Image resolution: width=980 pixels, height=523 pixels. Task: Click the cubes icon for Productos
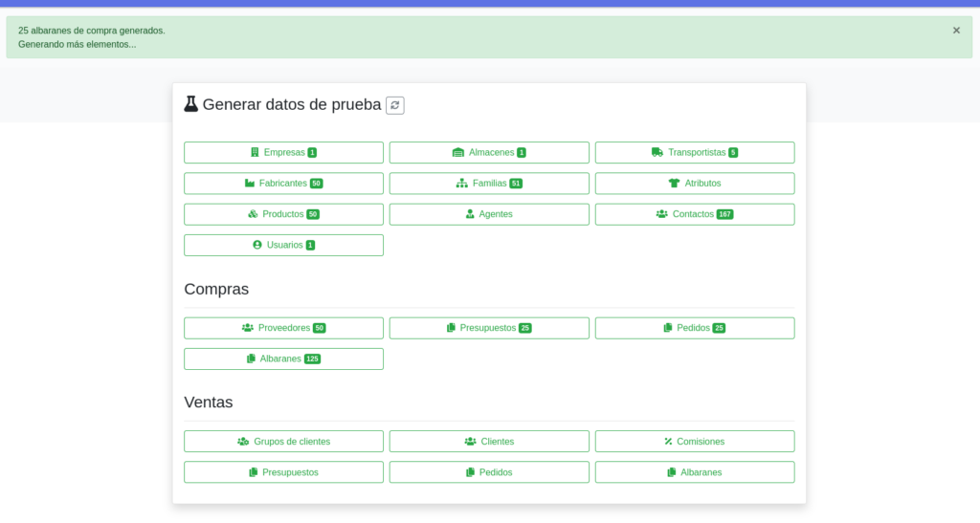click(253, 214)
